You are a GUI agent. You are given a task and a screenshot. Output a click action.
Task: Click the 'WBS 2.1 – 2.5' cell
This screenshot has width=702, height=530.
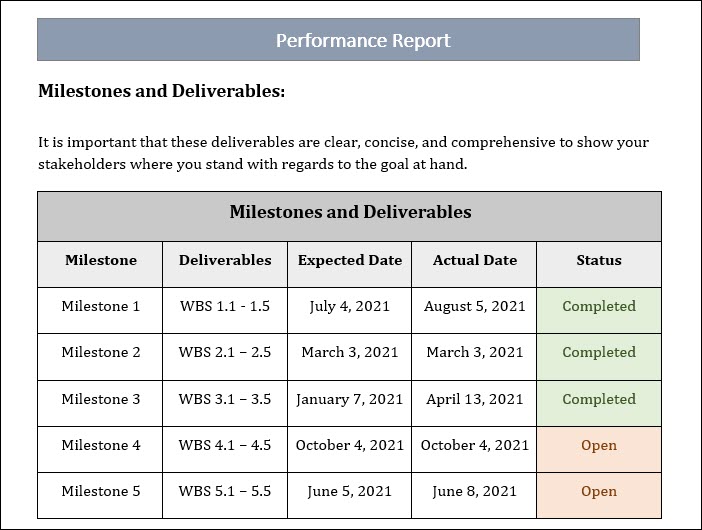click(225, 357)
